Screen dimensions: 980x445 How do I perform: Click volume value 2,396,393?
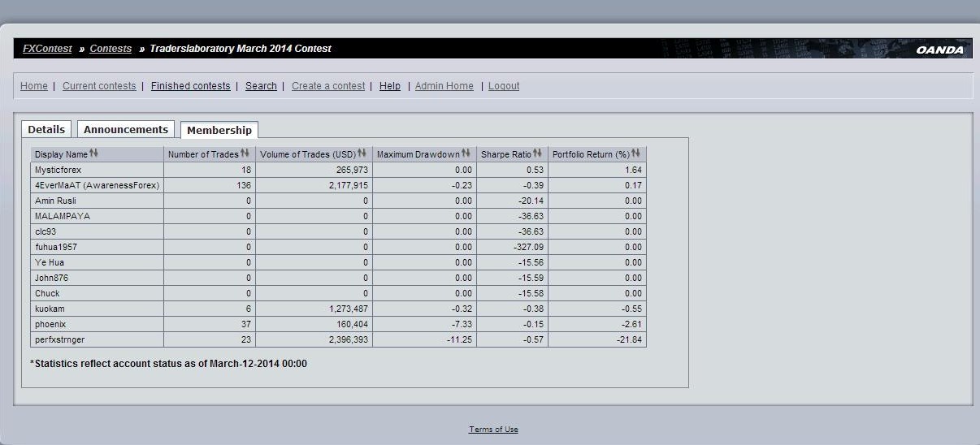point(348,339)
